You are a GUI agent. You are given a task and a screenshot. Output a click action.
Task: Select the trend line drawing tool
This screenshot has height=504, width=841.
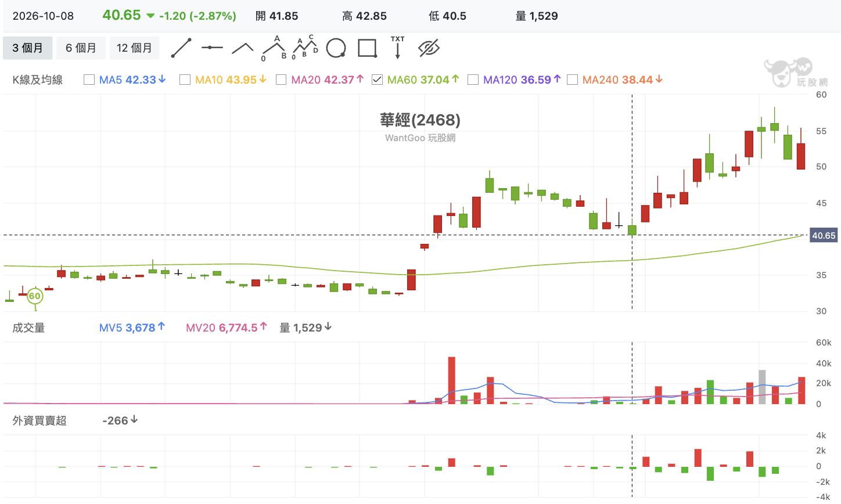[x=181, y=48]
